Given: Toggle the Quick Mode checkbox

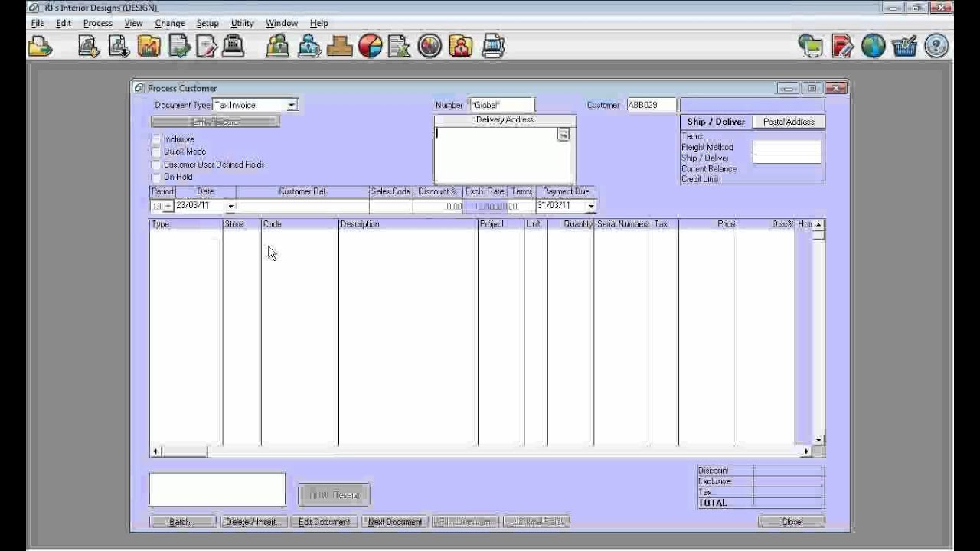Looking at the screenshot, I should coord(157,152).
